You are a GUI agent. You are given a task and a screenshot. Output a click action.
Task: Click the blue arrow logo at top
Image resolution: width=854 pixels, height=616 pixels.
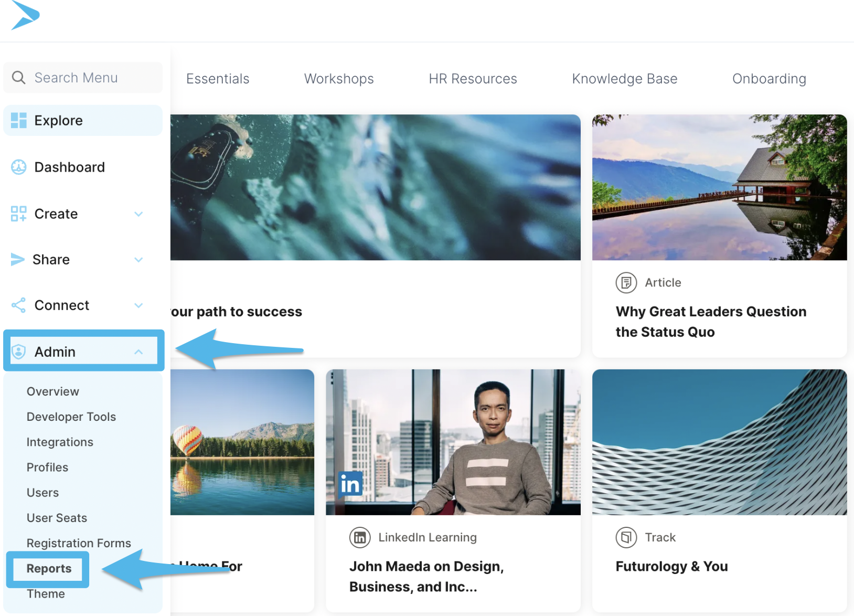25,15
